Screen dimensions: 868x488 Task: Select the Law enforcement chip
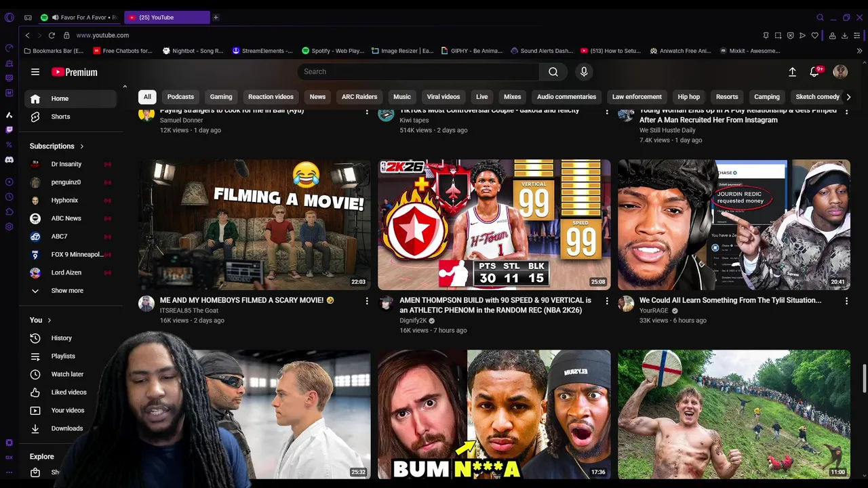click(x=637, y=97)
